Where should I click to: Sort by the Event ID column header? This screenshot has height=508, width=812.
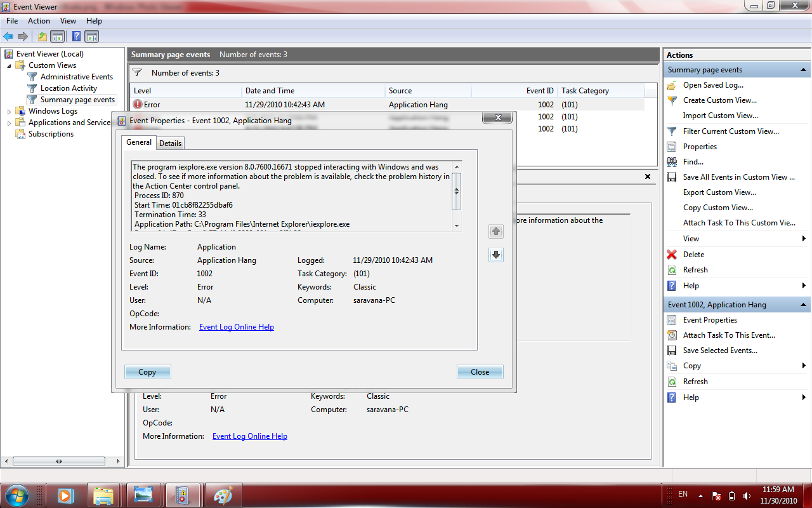[514, 91]
